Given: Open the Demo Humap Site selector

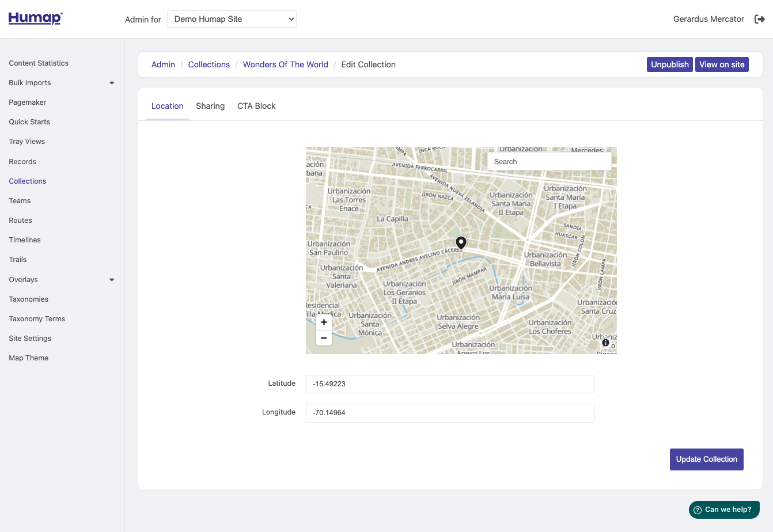Looking at the screenshot, I should [x=232, y=18].
